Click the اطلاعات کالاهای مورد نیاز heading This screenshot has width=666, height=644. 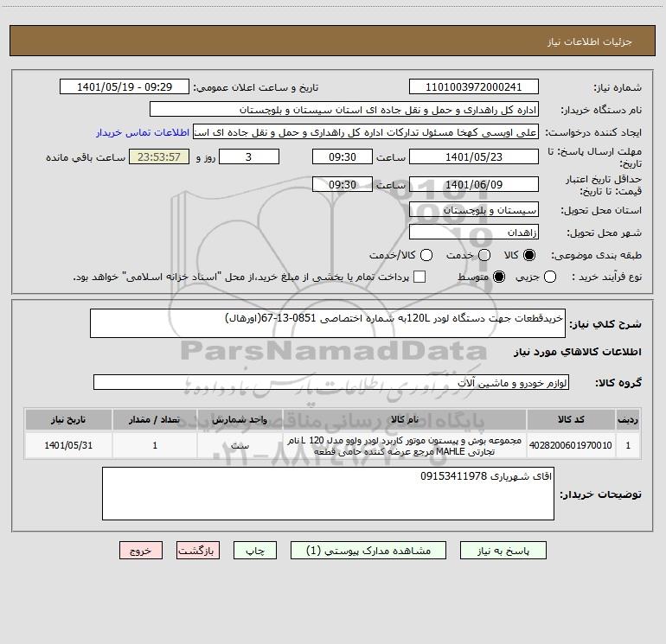[578, 352]
